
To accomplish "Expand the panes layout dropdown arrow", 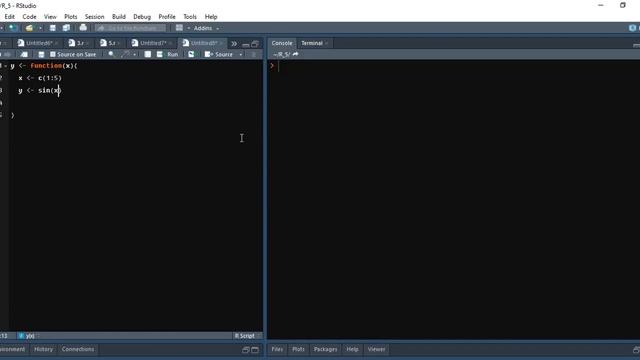I will [x=189, y=28].
